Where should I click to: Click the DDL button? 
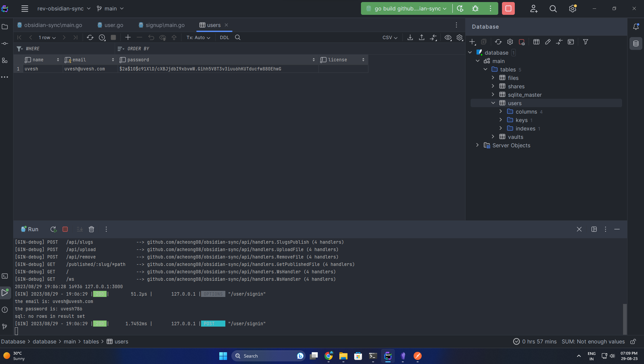(224, 37)
